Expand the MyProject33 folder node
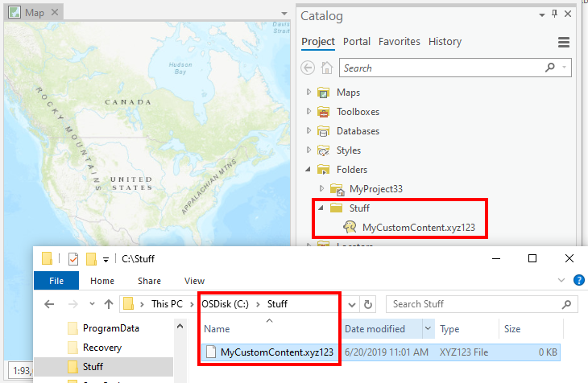 pos(321,189)
